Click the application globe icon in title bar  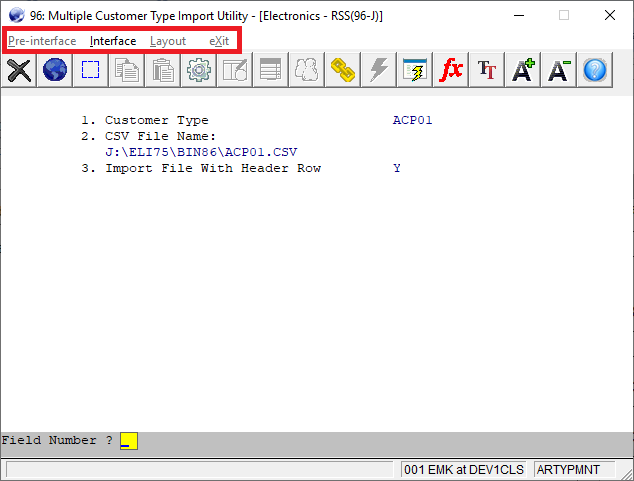[x=17, y=16]
